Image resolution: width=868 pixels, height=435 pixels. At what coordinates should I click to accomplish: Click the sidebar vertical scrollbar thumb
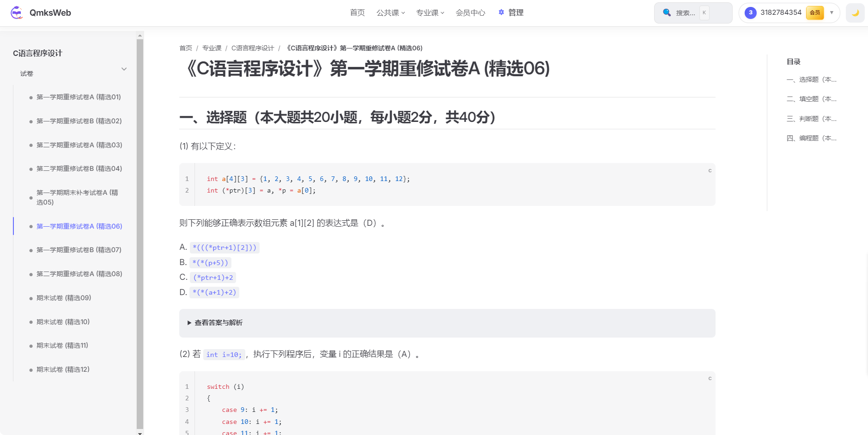(140, 234)
